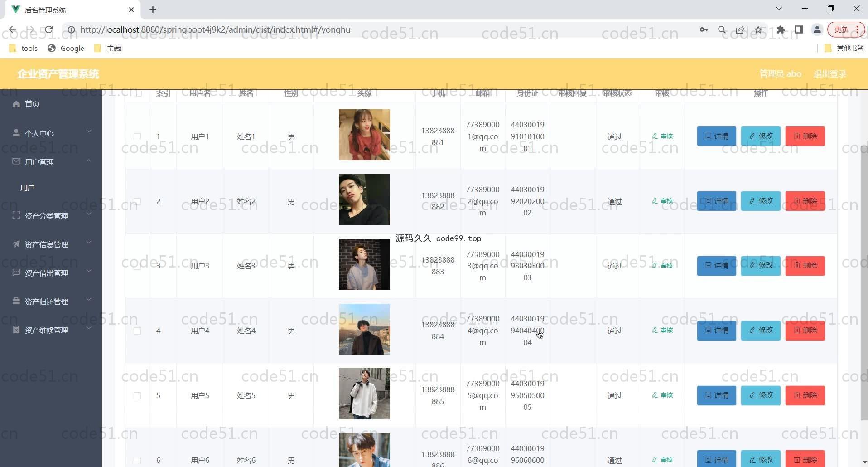Click the avatar photo of 用户3
Image resolution: width=868 pixels, height=467 pixels.
click(x=364, y=264)
